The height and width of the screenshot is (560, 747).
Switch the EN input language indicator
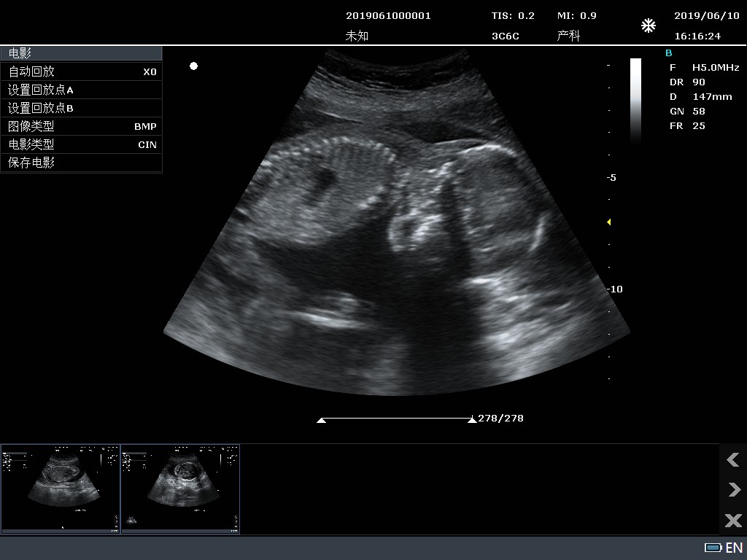tap(732, 546)
